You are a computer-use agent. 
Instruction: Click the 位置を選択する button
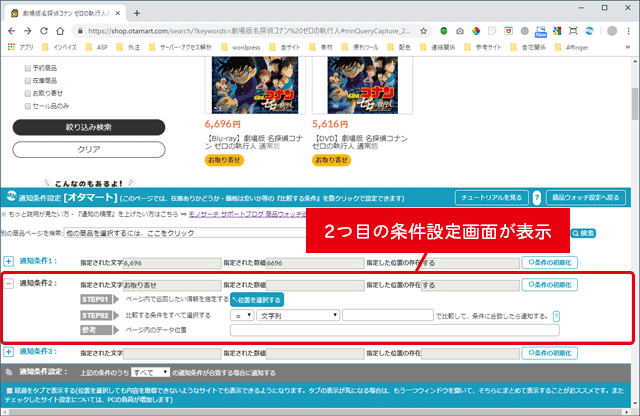click(257, 300)
